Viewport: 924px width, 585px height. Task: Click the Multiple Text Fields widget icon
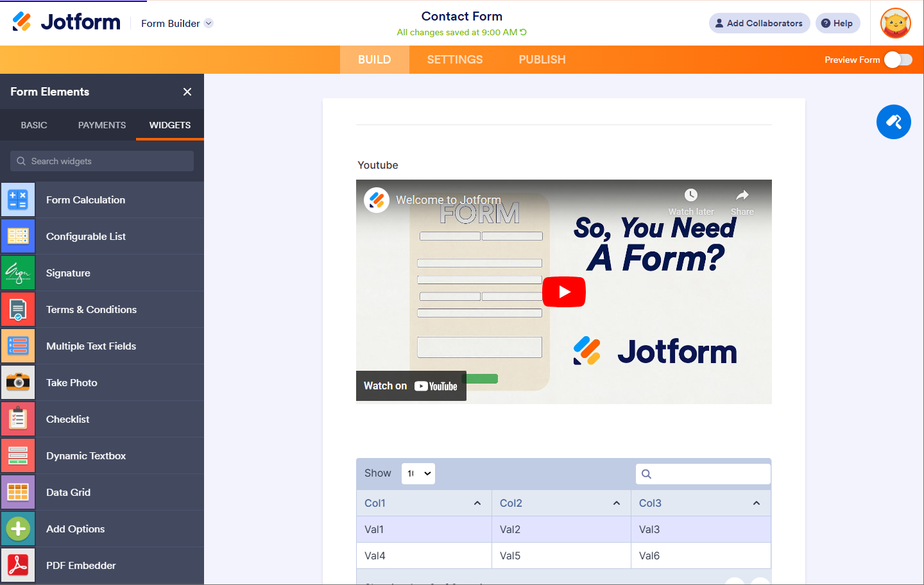[x=18, y=346]
